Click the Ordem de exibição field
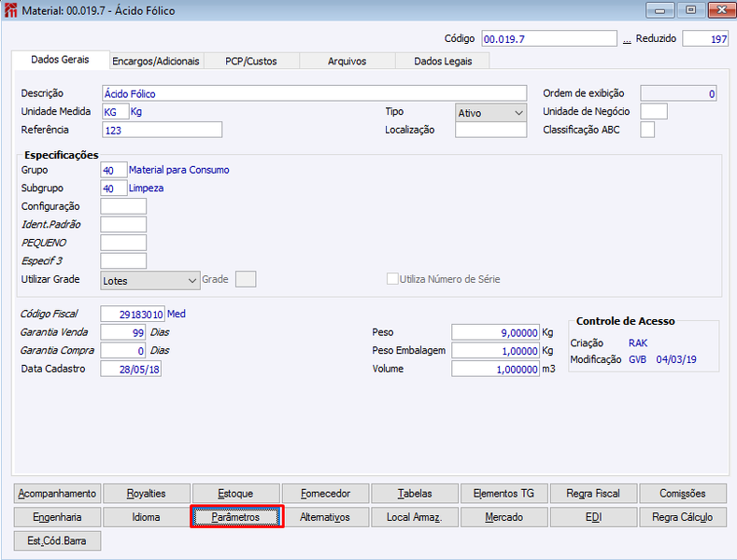 pyautogui.click(x=678, y=93)
